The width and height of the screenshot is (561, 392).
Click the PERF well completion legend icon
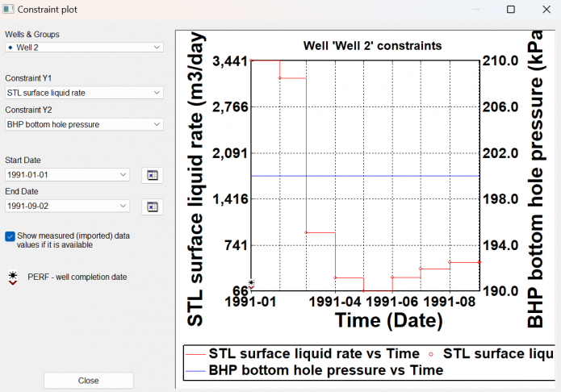(x=12, y=277)
